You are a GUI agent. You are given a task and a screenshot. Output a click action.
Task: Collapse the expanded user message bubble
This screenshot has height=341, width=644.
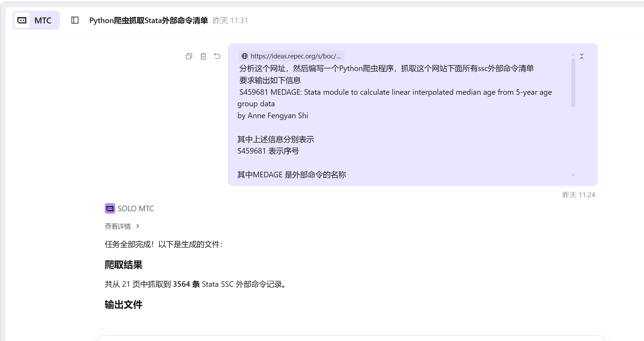[x=582, y=56]
